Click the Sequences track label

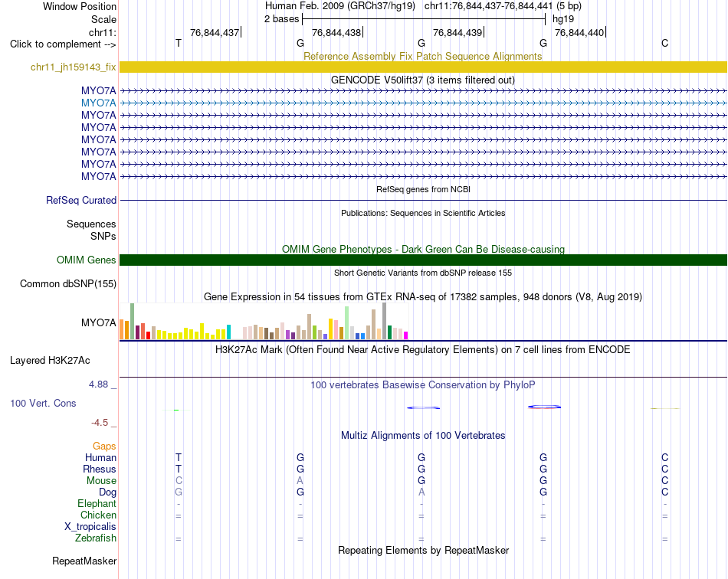pos(91,224)
